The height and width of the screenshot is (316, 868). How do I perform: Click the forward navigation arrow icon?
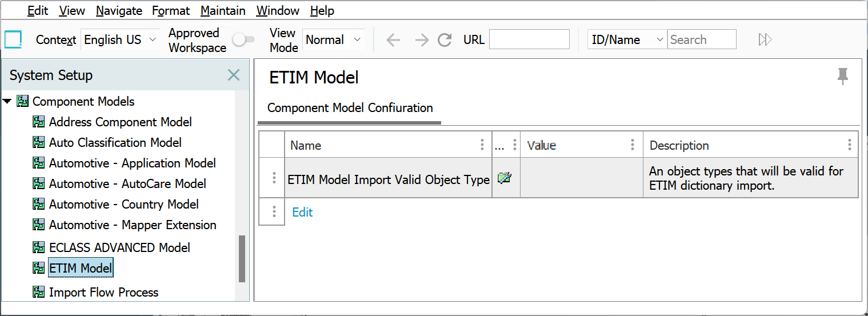tap(421, 40)
